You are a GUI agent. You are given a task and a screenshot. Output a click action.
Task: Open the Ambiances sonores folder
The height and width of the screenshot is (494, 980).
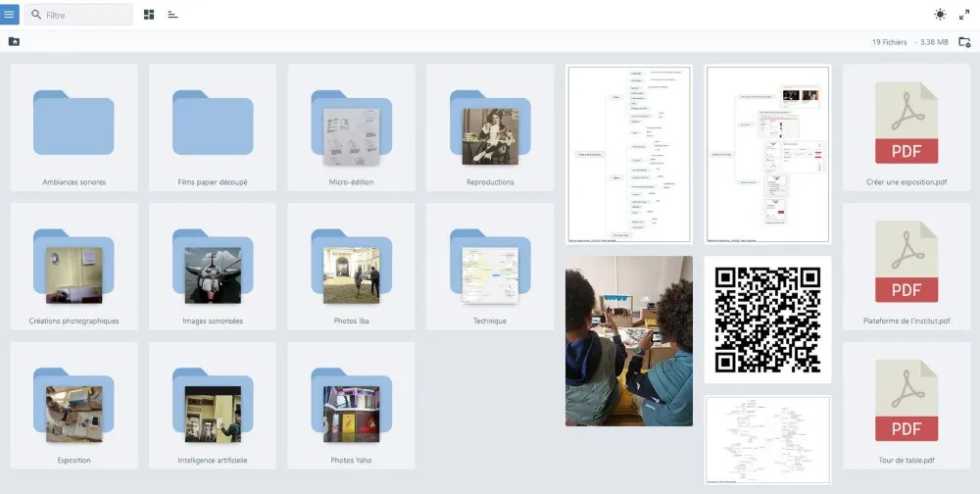73,127
